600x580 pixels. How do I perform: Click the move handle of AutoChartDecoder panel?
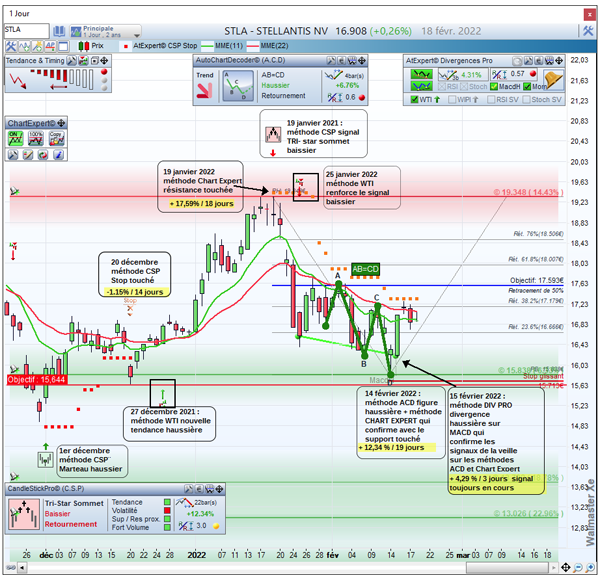362,60
